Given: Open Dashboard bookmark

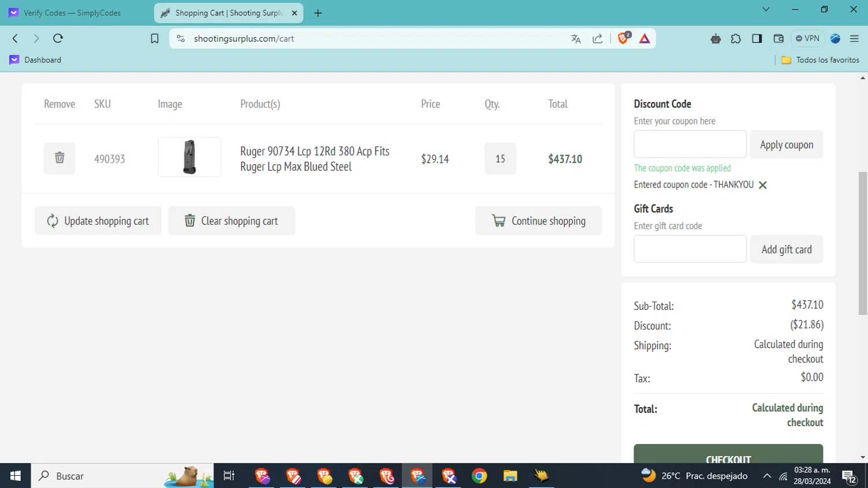Looking at the screenshot, I should point(35,60).
